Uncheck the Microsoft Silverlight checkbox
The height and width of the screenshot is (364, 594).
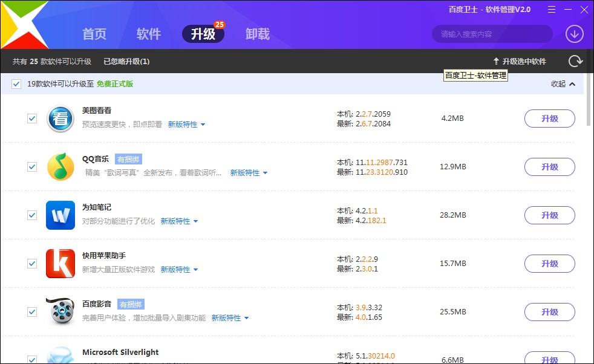(32, 359)
